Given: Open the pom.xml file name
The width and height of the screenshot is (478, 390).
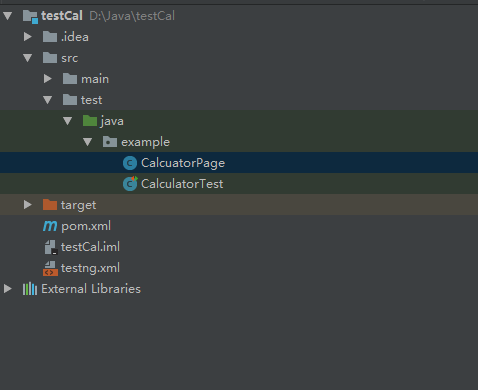Looking at the screenshot, I should click(86, 226).
